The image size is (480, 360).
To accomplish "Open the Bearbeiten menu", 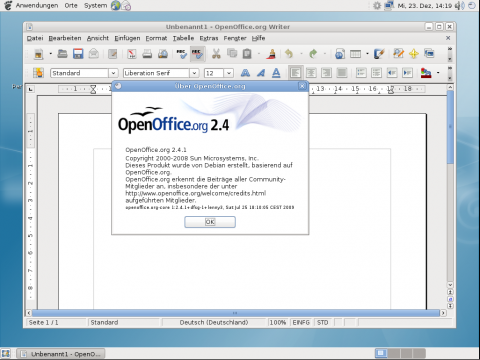I will tap(65, 38).
